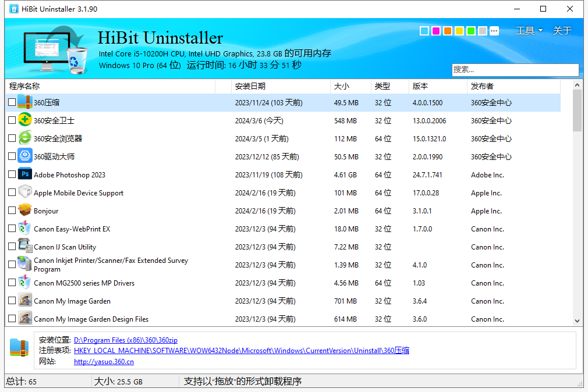Pick the gray theme color swatch
This screenshot has width=588, height=392.
(483, 31)
